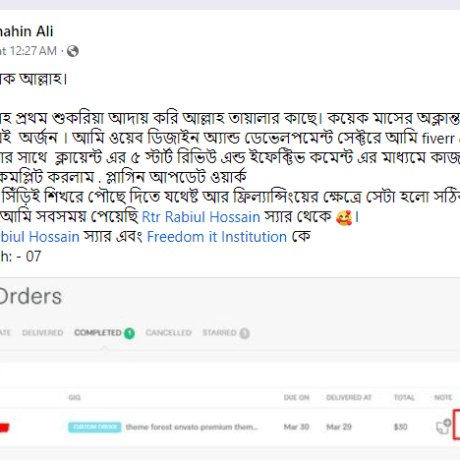Open the post author's profile name link
Viewport: 460px width, 460px height.
click(x=26, y=31)
